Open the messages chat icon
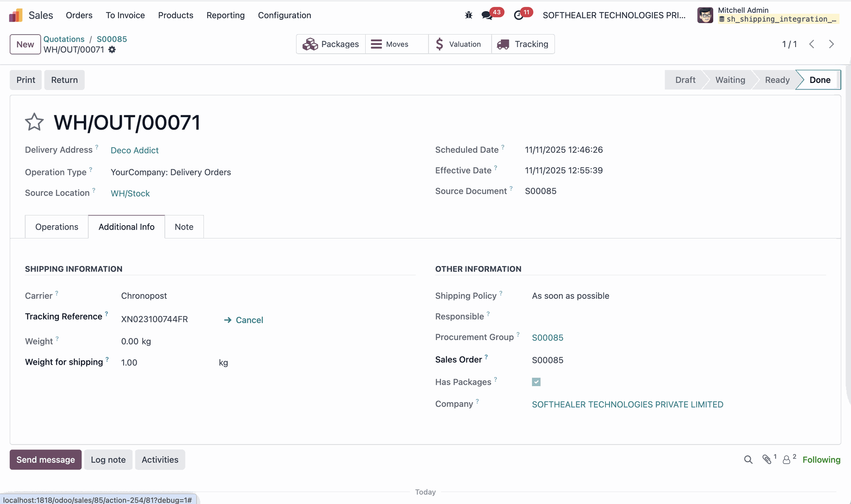The height and width of the screenshot is (504, 851). click(487, 15)
